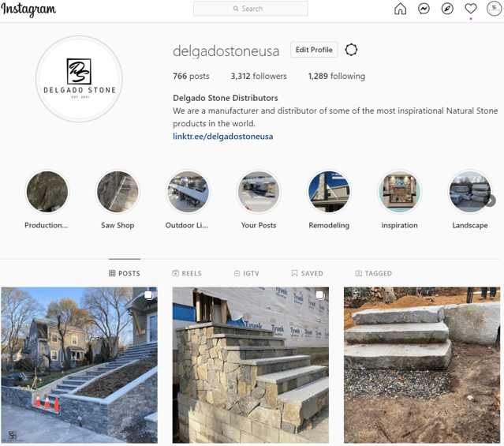Click into the Search field
The width and height of the screenshot is (504, 446).
click(x=250, y=9)
